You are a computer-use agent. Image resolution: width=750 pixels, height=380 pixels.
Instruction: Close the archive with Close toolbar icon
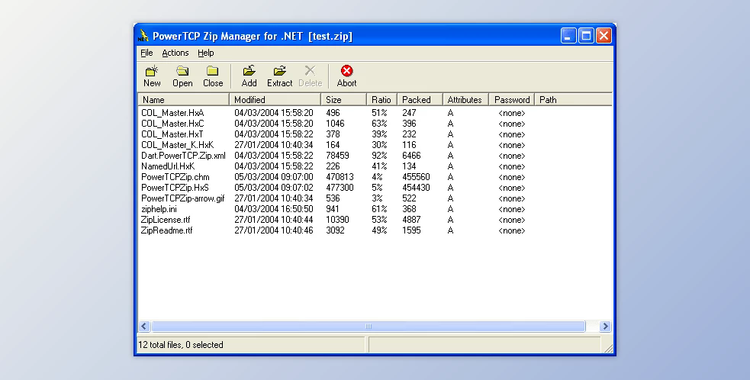212,76
